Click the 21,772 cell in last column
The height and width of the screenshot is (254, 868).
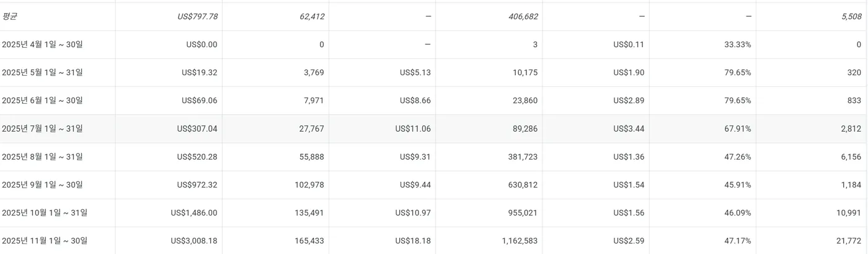point(849,241)
